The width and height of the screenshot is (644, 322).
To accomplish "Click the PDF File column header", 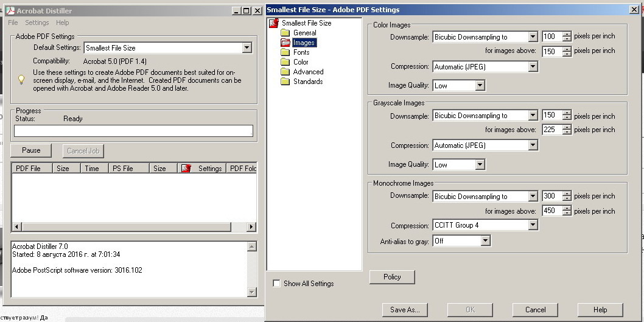I will (x=32, y=169).
